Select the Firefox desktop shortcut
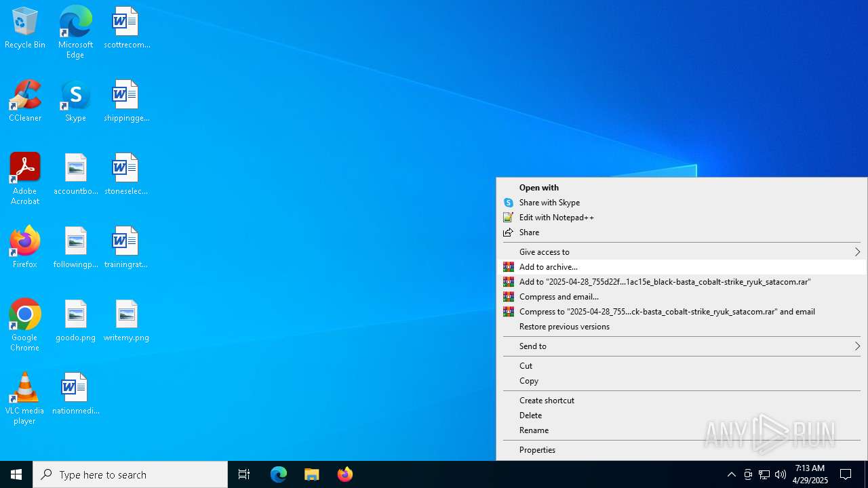The image size is (868, 488). [25, 247]
